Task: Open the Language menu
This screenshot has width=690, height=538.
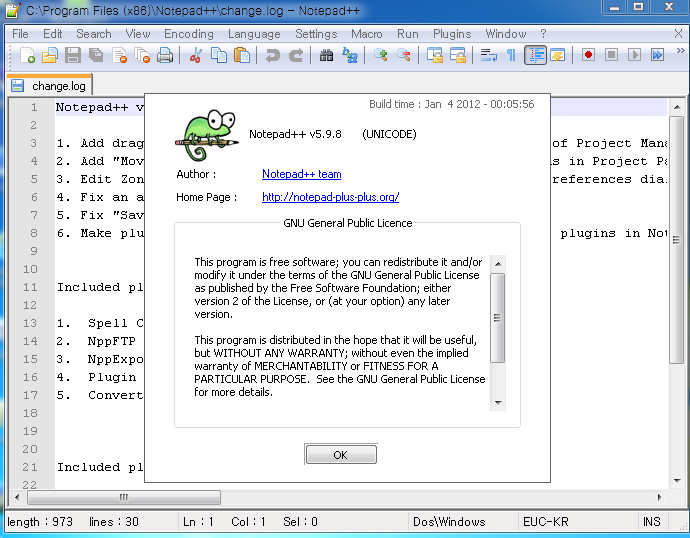Action: click(254, 34)
